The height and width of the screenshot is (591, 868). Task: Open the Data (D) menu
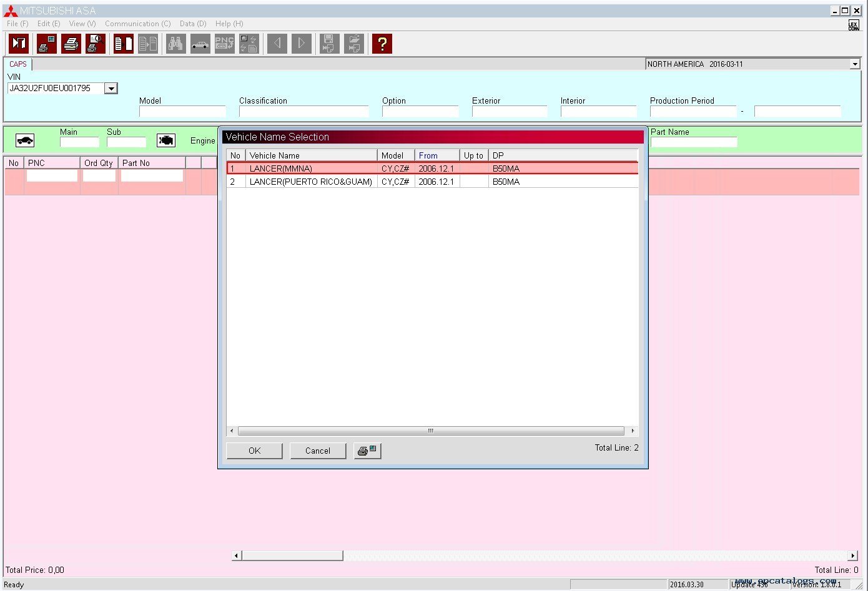(193, 24)
